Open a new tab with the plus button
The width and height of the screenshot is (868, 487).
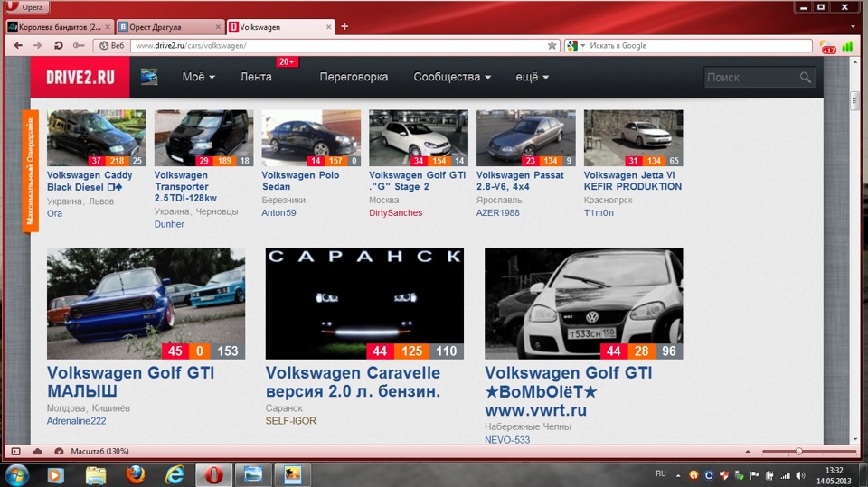344,26
